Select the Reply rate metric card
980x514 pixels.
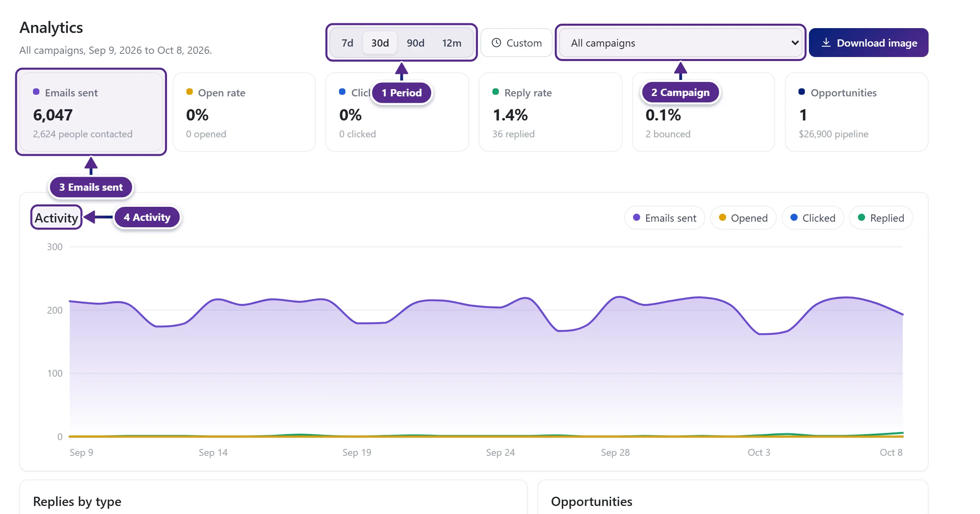click(x=551, y=112)
